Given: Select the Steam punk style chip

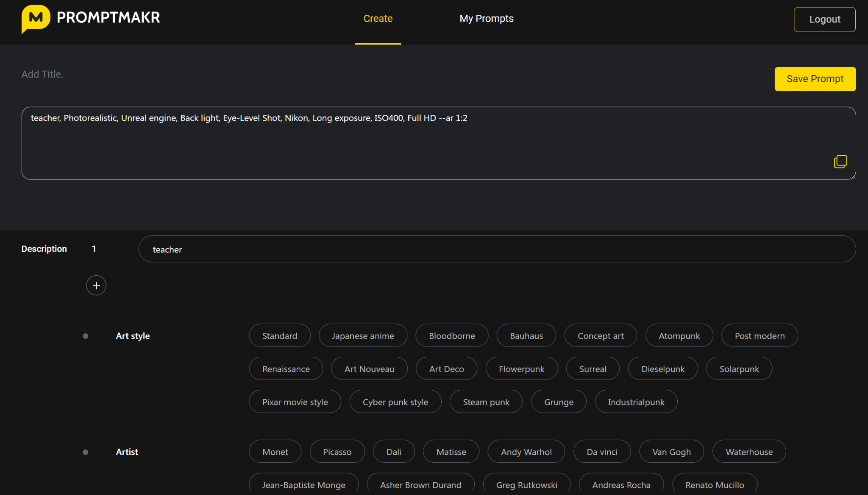Looking at the screenshot, I should click(486, 402).
